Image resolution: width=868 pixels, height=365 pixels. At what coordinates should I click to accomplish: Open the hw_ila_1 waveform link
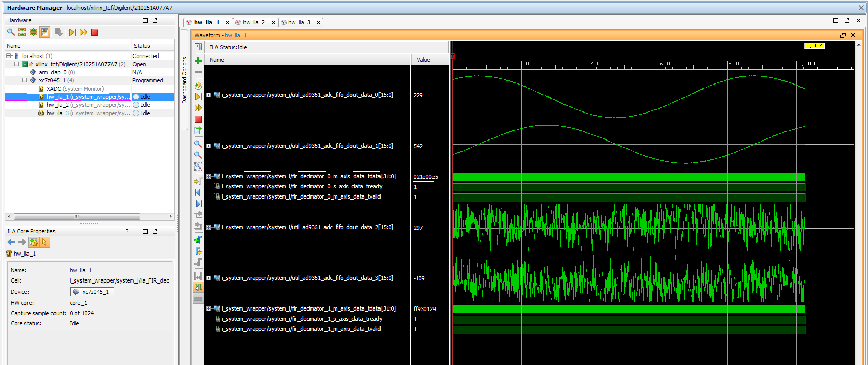tap(236, 35)
